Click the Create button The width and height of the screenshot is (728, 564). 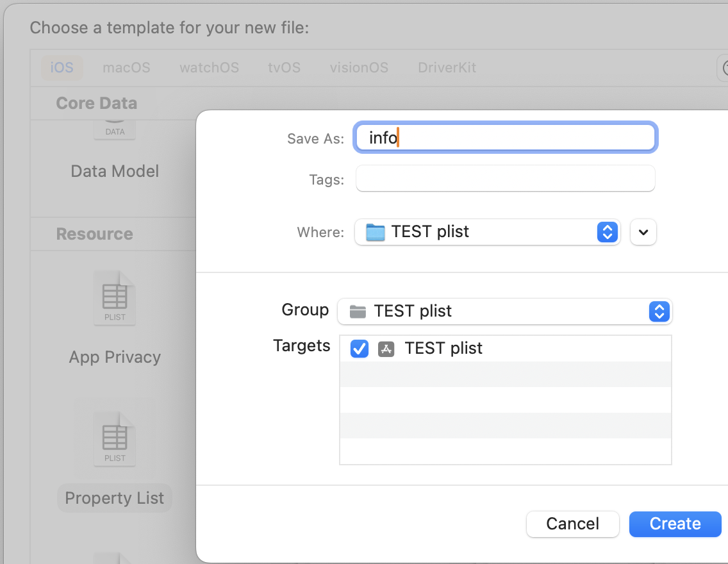675,524
